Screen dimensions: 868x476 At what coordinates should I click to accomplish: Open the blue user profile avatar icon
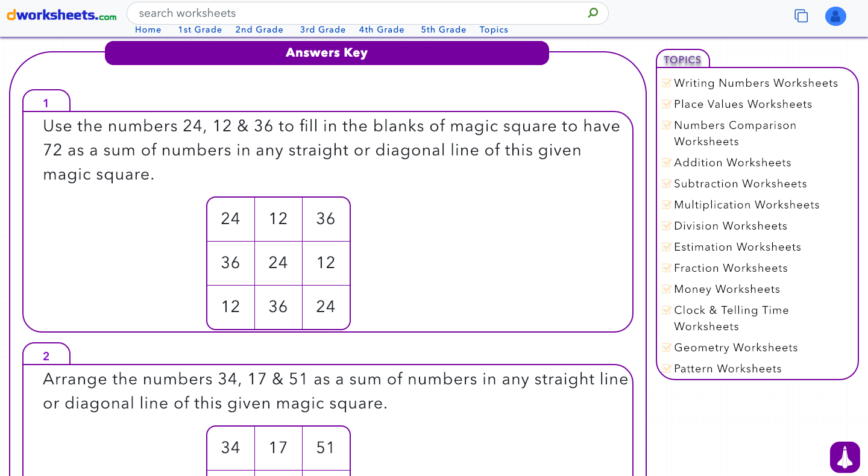coord(835,16)
